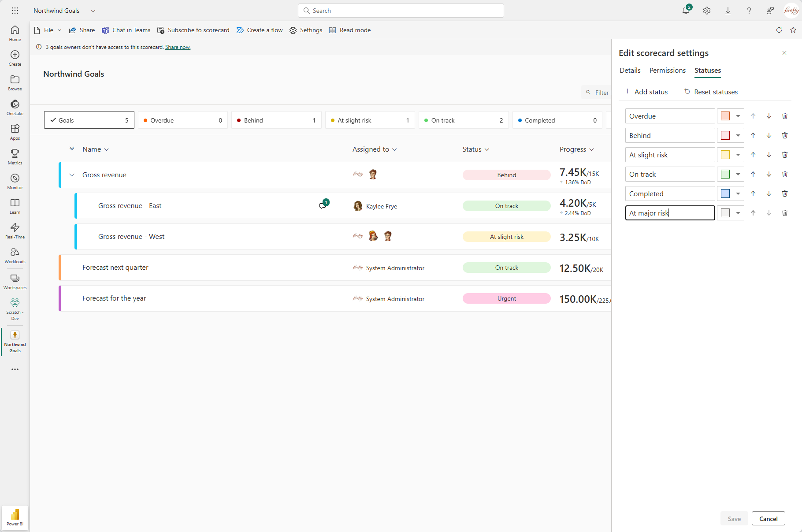Close Edit scorecard settings pane
Viewport: 802px width, 532px height.
(x=784, y=53)
